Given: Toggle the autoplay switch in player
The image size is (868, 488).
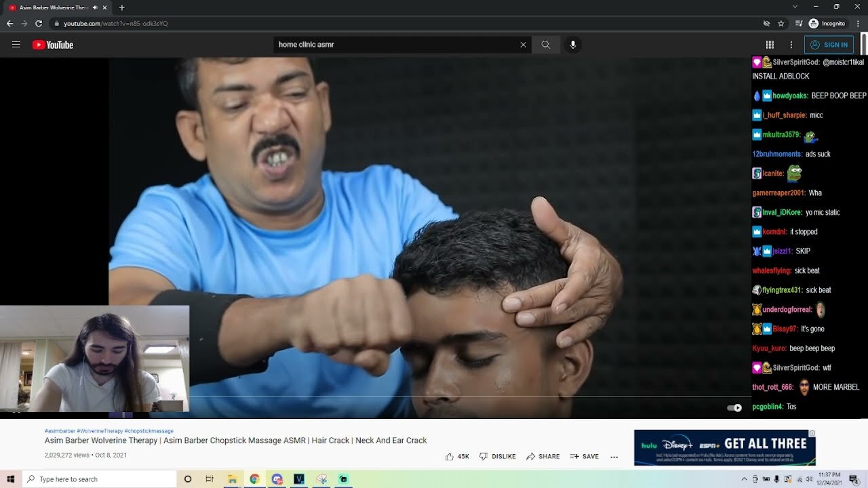Looking at the screenshot, I should [734, 407].
